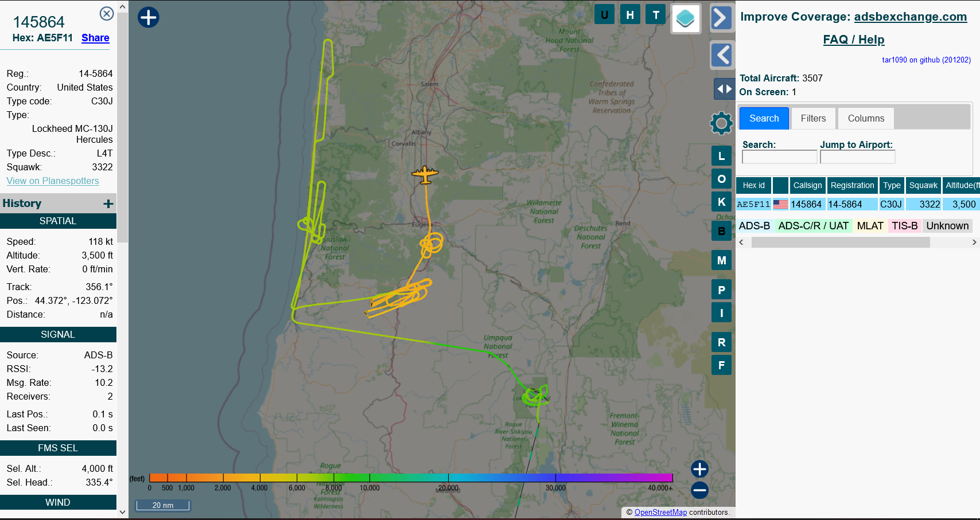This screenshot has width=980, height=520.
Task: Click the MLAT legend label
Action: pyautogui.click(x=870, y=226)
